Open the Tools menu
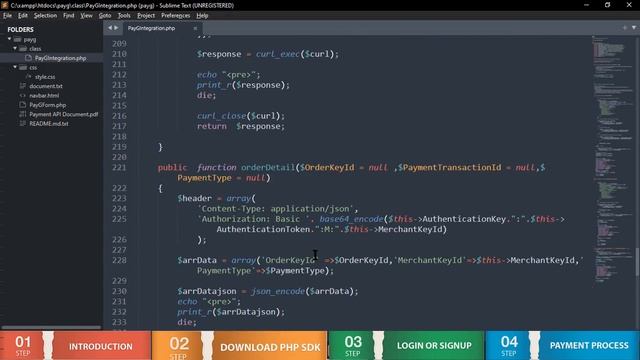Viewport: 640px width, 360px height. (124, 16)
